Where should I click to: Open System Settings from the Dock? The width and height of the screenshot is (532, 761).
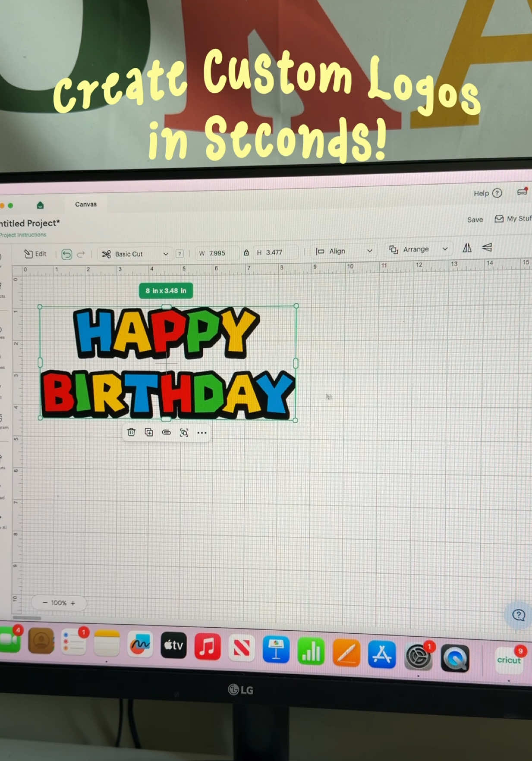point(419,656)
